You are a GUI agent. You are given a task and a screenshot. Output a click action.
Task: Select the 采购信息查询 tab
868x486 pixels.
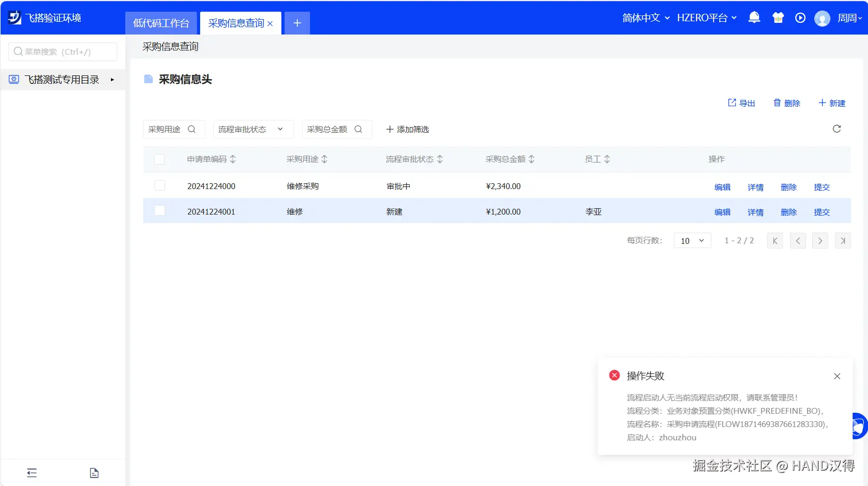(236, 23)
